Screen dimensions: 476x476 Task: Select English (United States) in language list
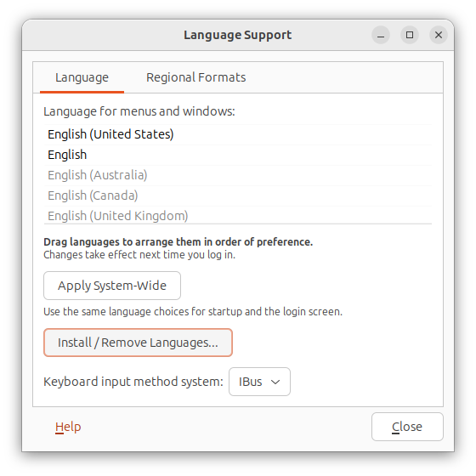238,134
